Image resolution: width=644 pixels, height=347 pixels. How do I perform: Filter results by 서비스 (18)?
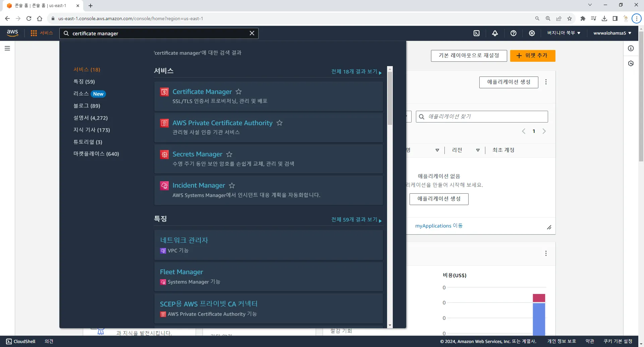pos(87,69)
